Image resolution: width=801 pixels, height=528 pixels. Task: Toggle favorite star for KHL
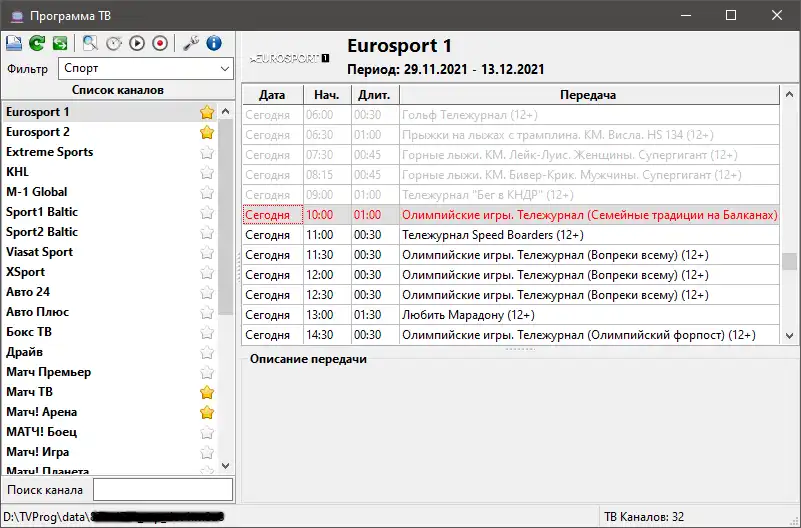[x=207, y=172]
